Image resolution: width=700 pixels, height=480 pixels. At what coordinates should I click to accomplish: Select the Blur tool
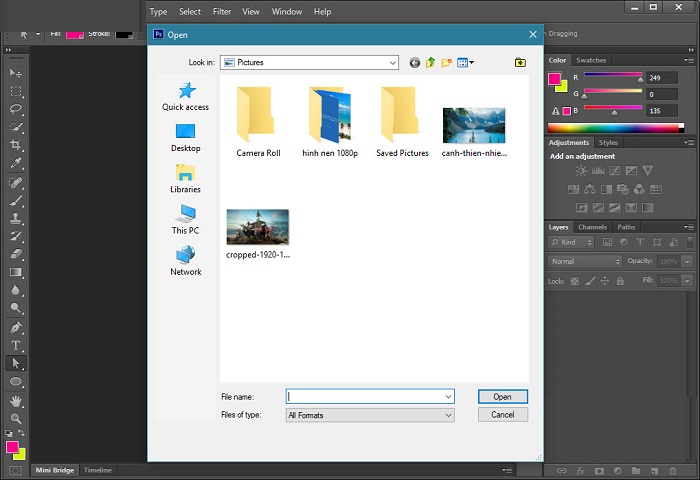pyautogui.click(x=16, y=290)
